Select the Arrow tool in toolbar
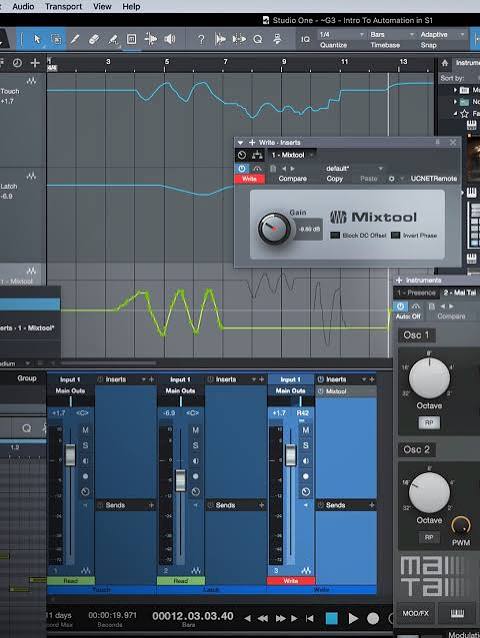 37,39
